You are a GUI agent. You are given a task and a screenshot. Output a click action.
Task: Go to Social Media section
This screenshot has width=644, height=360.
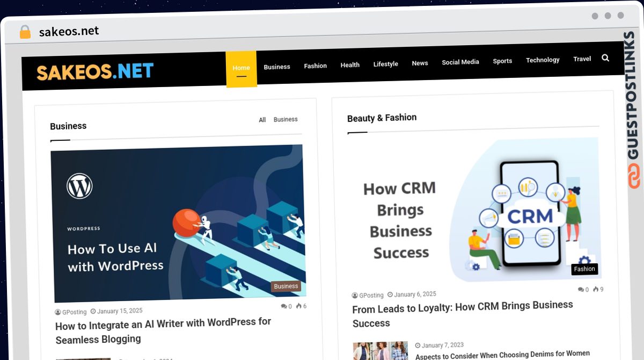click(x=460, y=62)
